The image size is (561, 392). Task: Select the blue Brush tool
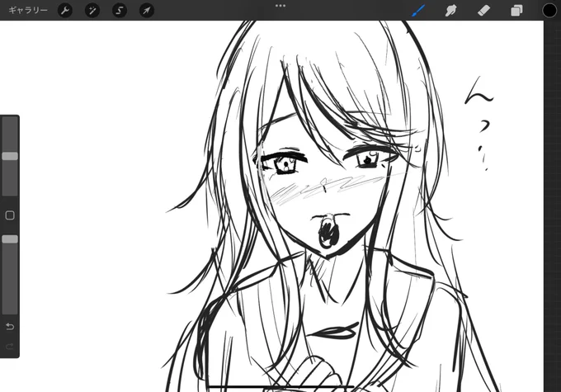coord(418,11)
